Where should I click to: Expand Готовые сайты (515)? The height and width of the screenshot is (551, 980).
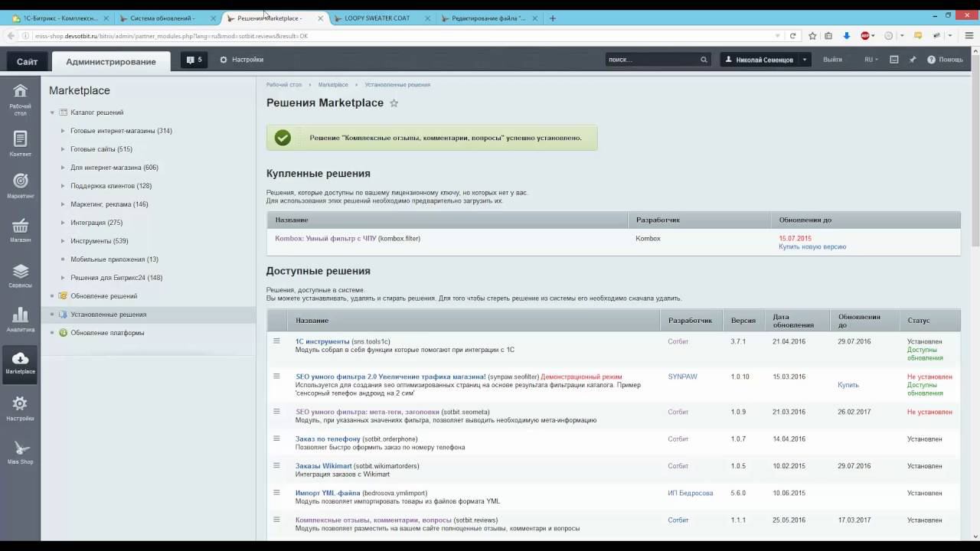(x=63, y=149)
